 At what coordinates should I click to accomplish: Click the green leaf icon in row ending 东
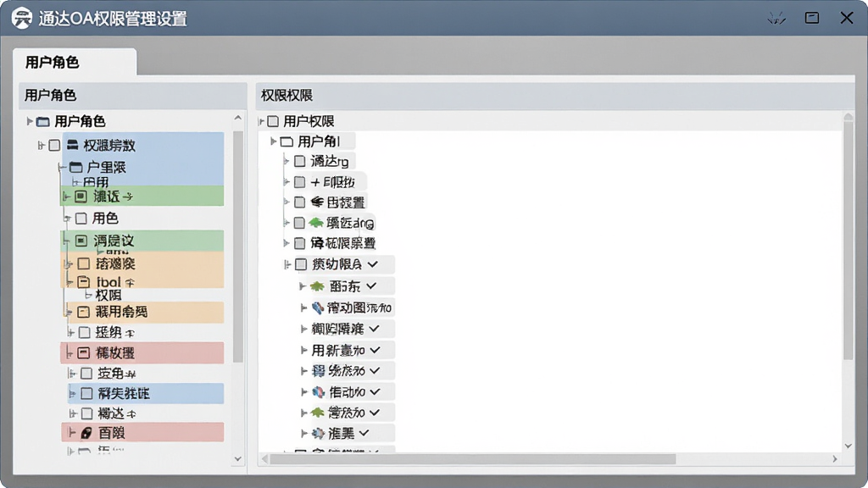pos(317,286)
